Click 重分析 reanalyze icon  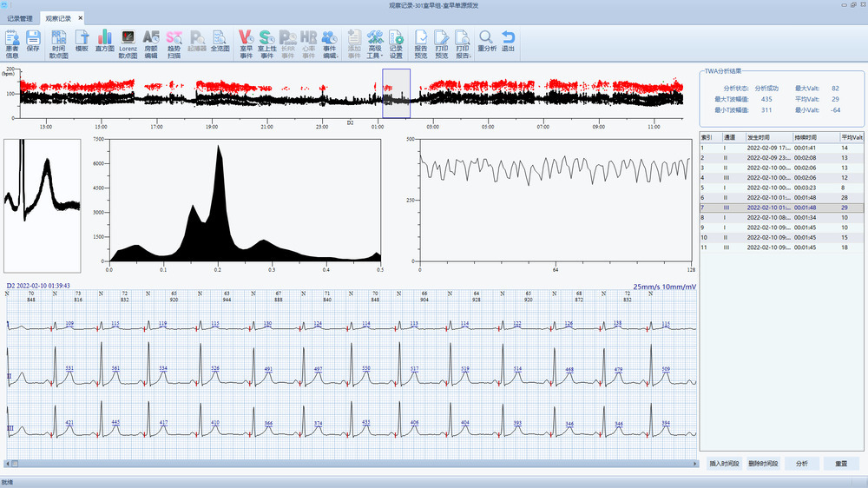487,43
